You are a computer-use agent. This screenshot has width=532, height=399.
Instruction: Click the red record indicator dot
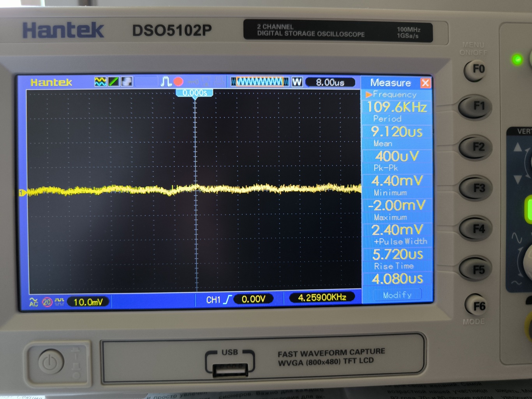coord(178,82)
